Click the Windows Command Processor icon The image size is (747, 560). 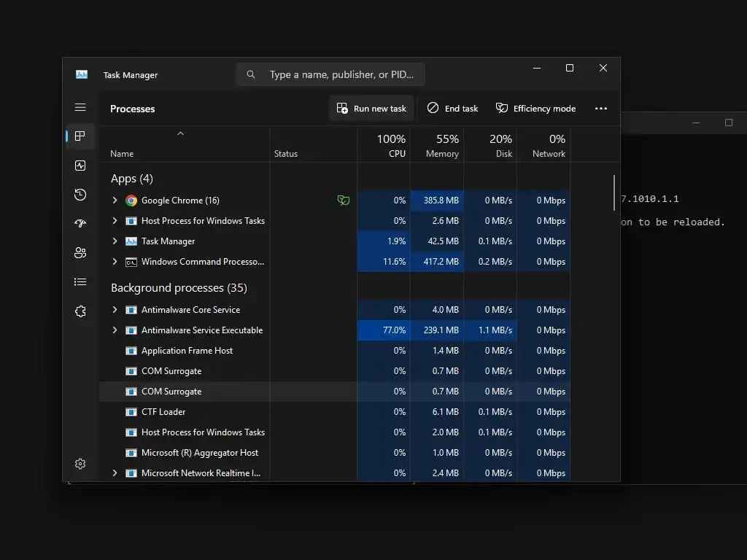pyautogui.click(x=131, y=262)
